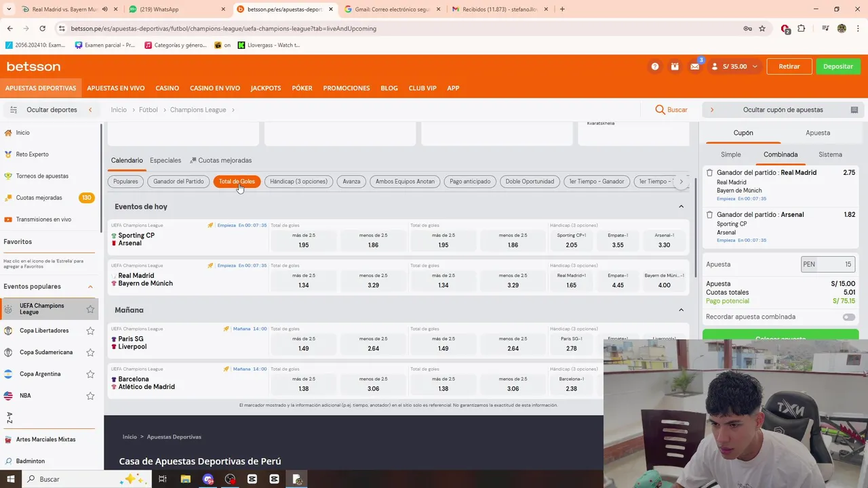Focus the browser address bar

point(400,28)
